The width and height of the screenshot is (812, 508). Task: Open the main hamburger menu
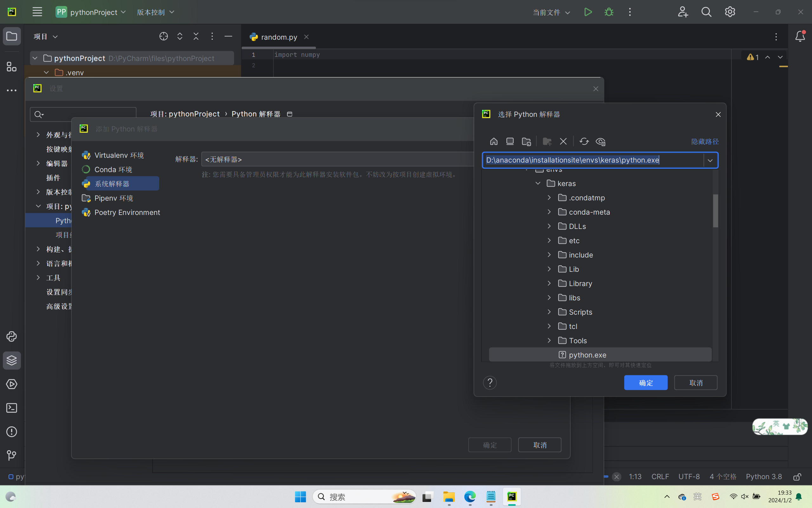[x=37, y=12]
